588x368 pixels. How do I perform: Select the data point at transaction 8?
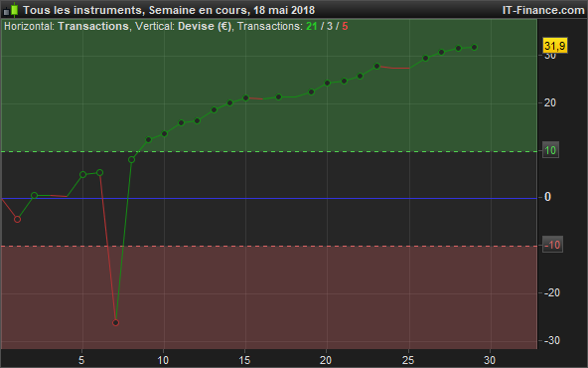pyautogui.click(x=132, y=159)
